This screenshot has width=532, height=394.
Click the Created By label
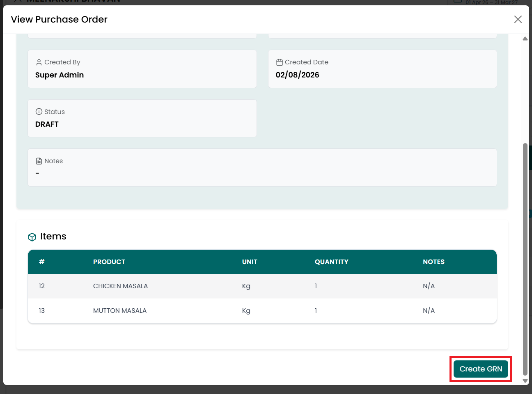click(x=62, y=62)
